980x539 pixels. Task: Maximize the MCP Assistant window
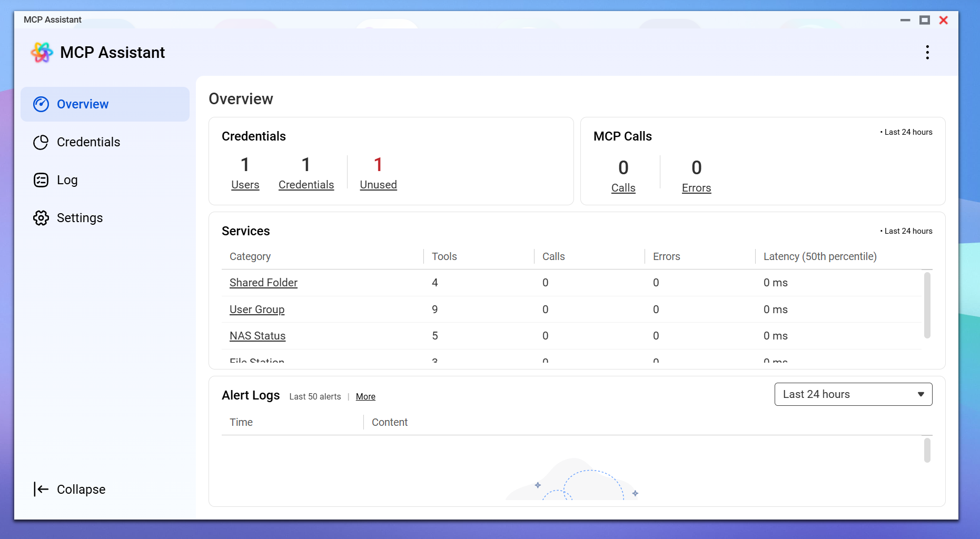click(x=924, y=20)
